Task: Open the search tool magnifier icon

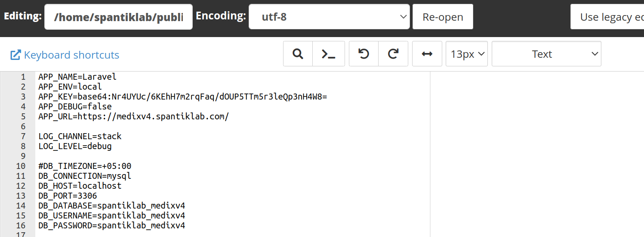Action: [298, 54]
